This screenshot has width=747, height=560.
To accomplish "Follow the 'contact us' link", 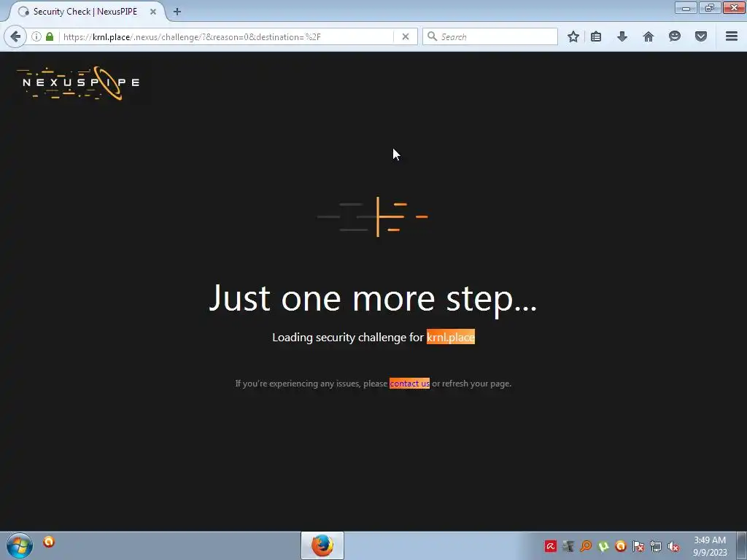I will click(x=410, y=384).
